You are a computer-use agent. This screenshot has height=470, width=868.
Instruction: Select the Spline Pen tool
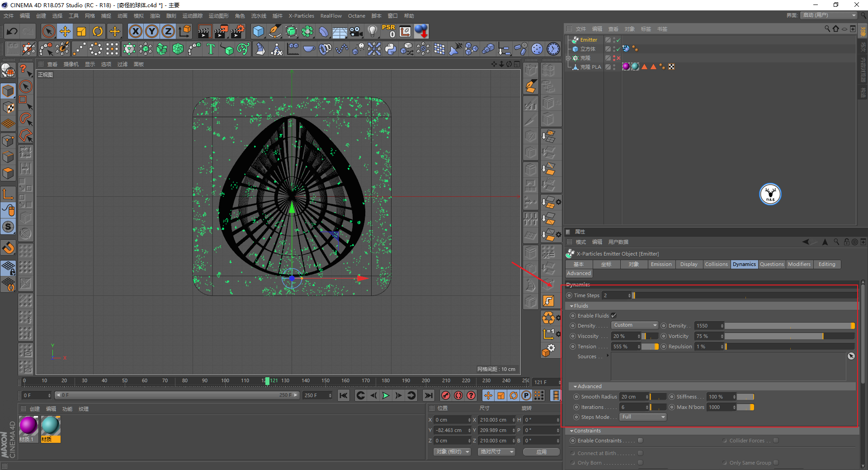coord(275,31)
